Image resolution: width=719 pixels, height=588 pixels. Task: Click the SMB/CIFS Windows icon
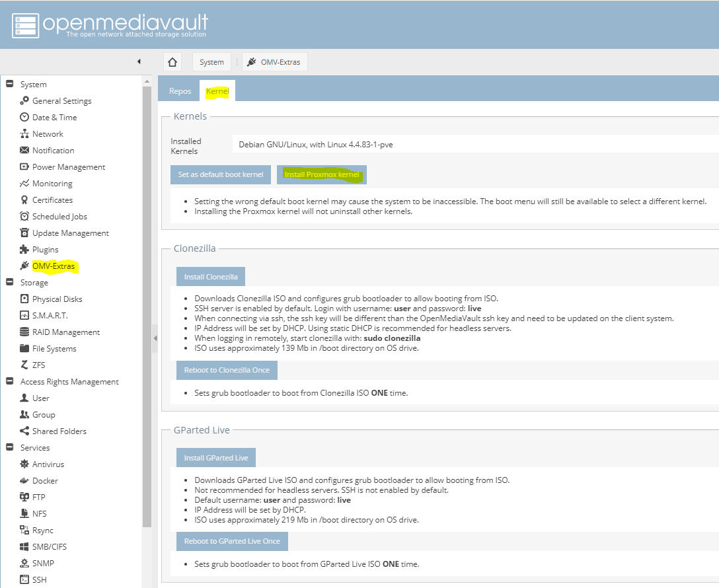[24, 546]
